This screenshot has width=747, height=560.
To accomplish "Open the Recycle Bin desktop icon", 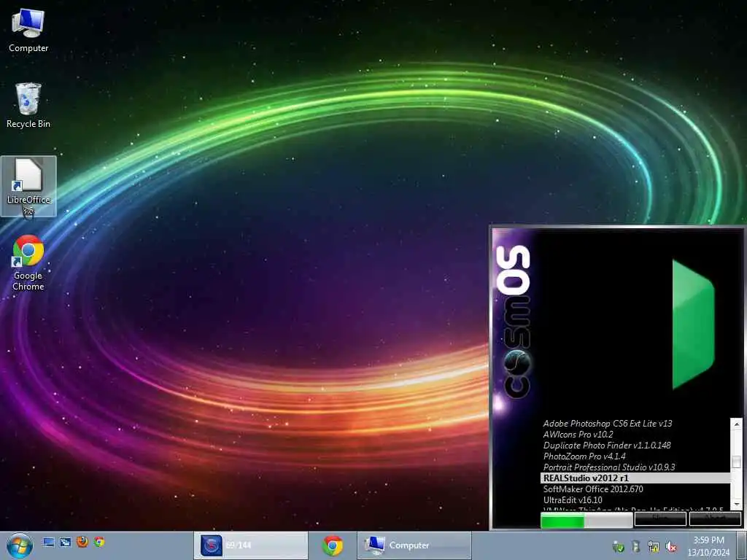I will [28, 106].
